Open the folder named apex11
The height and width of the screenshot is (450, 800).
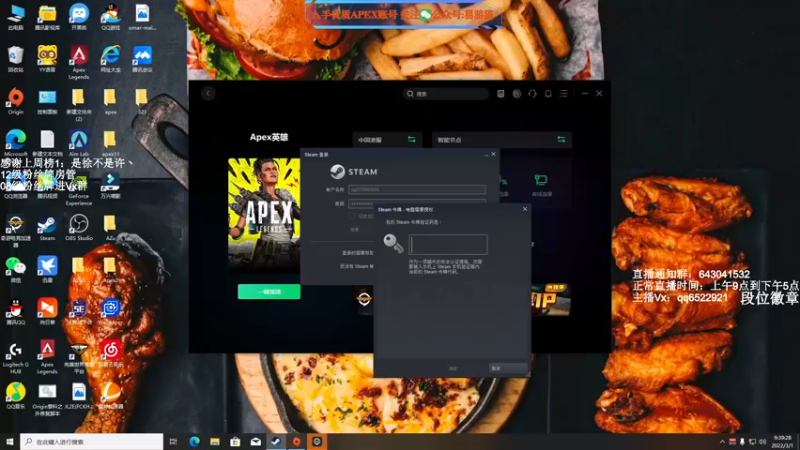click(110, 143)
